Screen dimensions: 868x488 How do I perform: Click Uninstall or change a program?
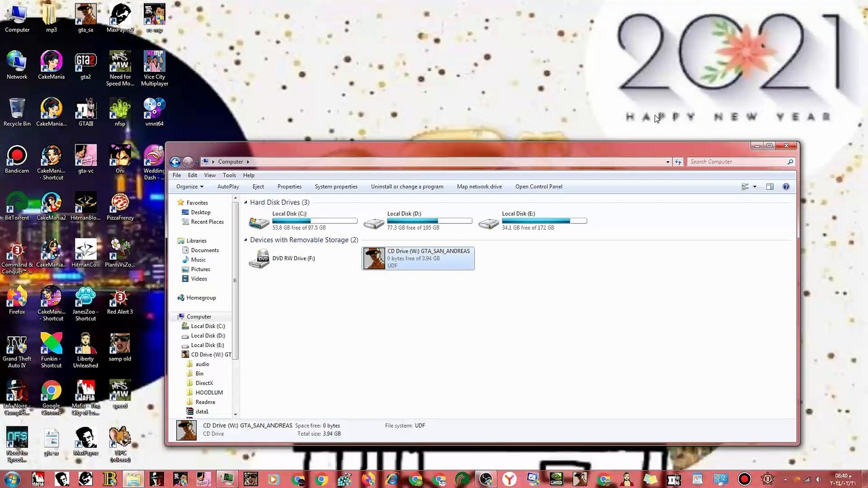(407, 186)
